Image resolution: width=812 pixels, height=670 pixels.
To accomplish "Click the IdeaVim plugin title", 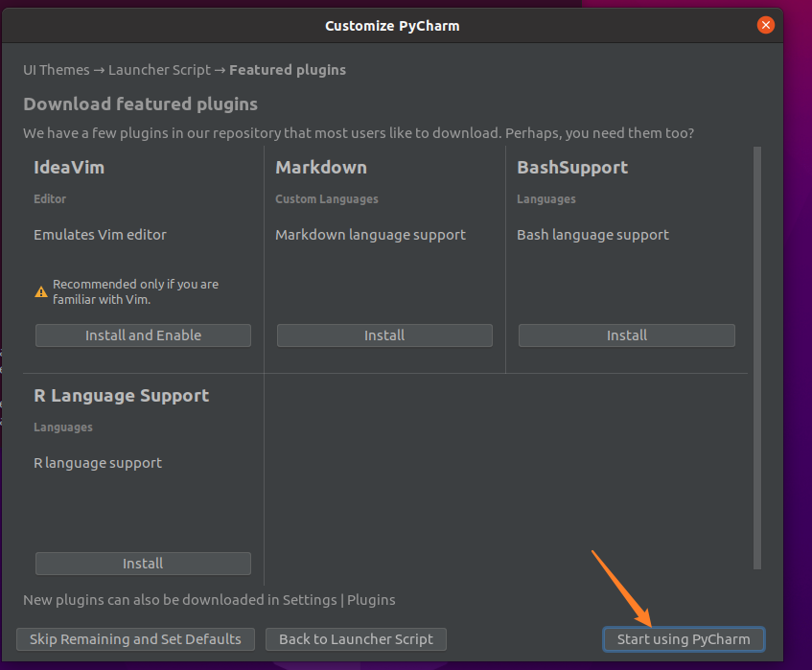I will point(69,168).
